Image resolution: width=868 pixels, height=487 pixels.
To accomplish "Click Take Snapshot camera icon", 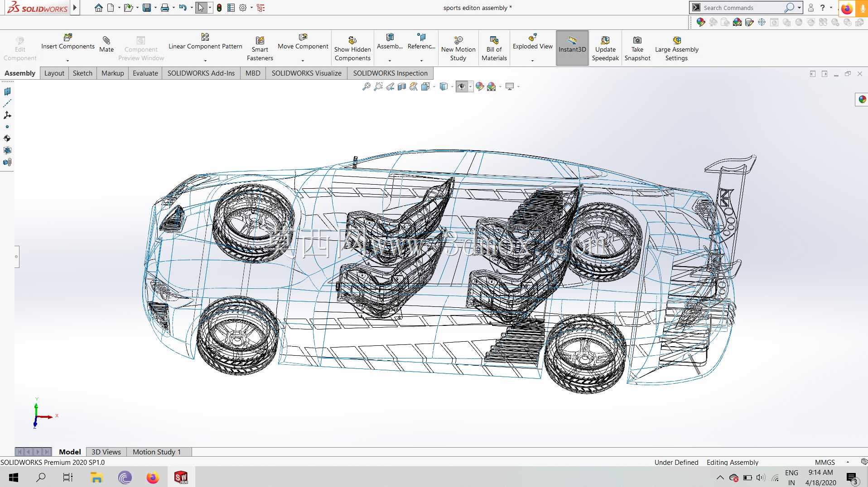I will point(637,40).
